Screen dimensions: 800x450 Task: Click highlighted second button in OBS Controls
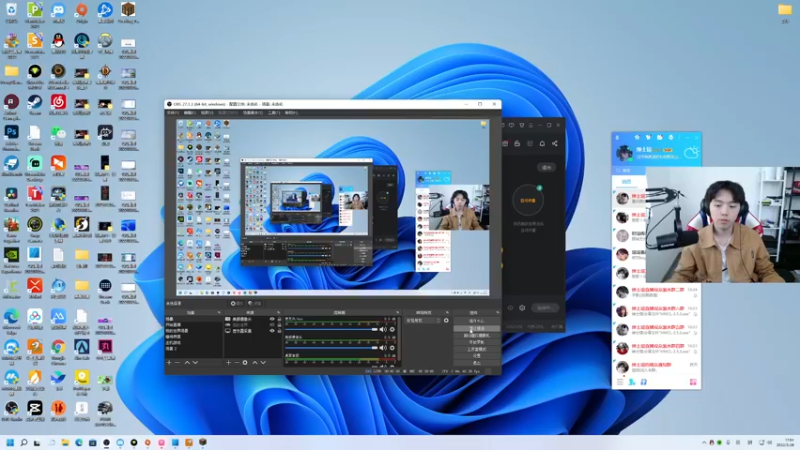(x=477, y=328)
